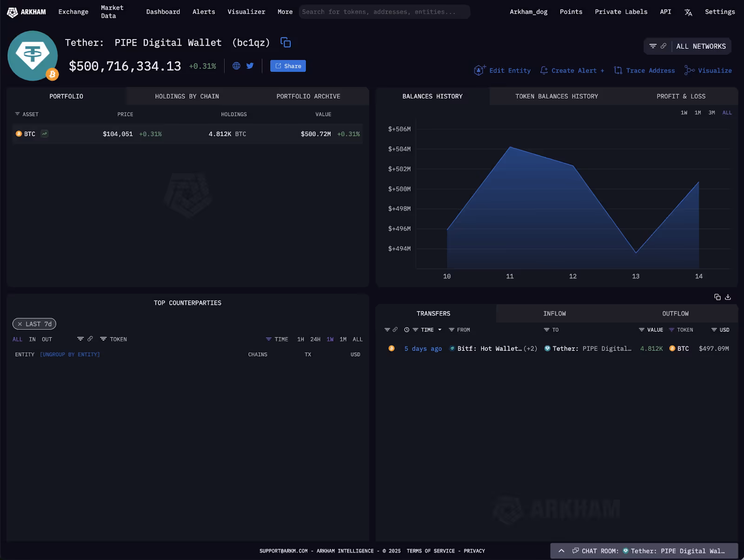Screen dimensions: 744x560
Task: Click the chain link icon beside ALL NETWORKS
Action: pos(664,46)
